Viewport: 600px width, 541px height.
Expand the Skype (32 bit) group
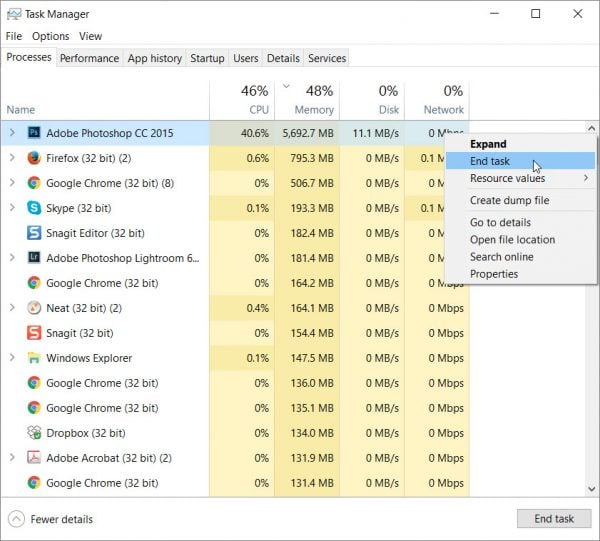(12, 208)
